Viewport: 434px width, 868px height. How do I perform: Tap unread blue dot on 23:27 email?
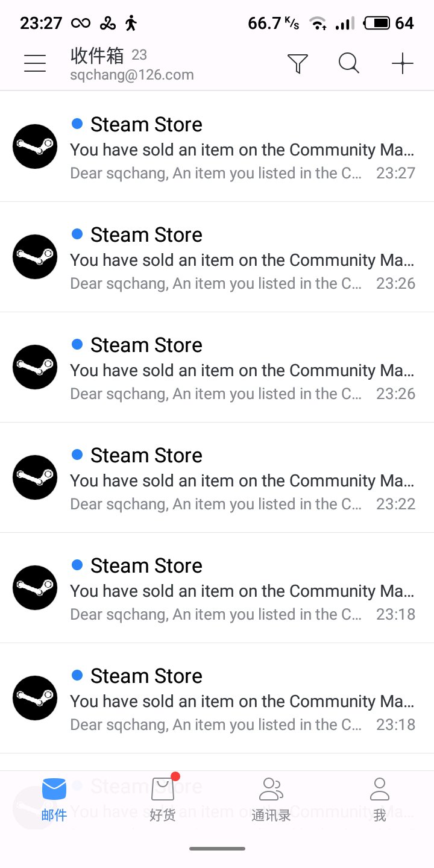[77, 124]
